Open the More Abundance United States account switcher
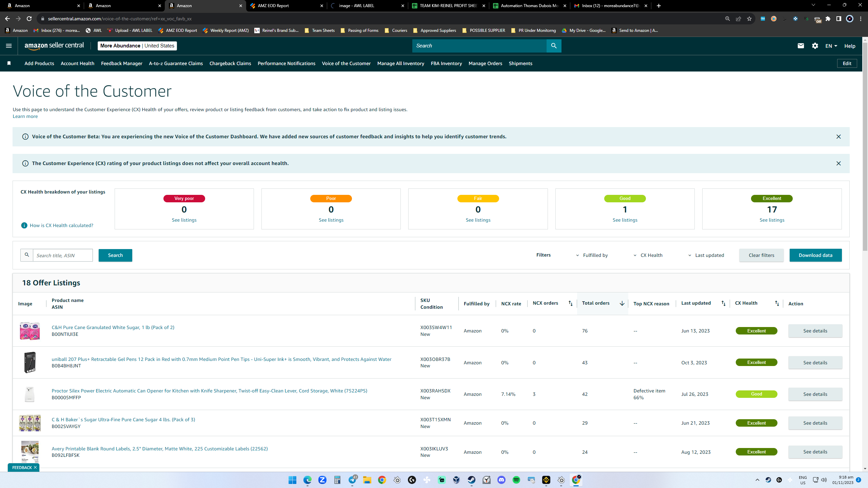 tap(137, 46)
